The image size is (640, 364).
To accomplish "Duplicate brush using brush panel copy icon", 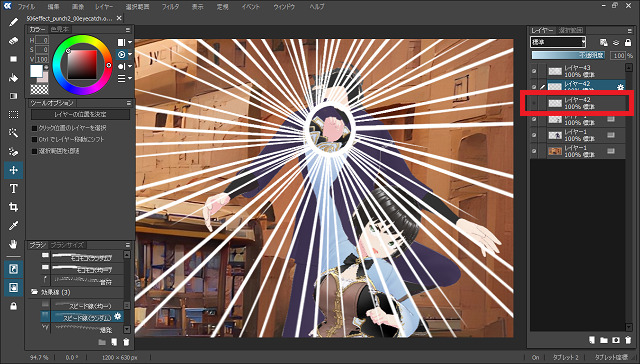I will (114, 342).
